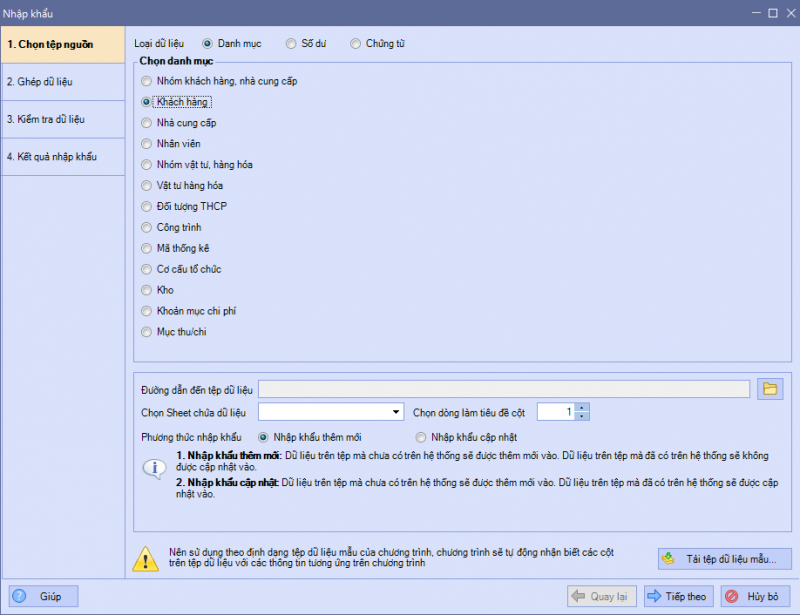Open step 4. Kết quả nhập khẩu

point(62,157)
